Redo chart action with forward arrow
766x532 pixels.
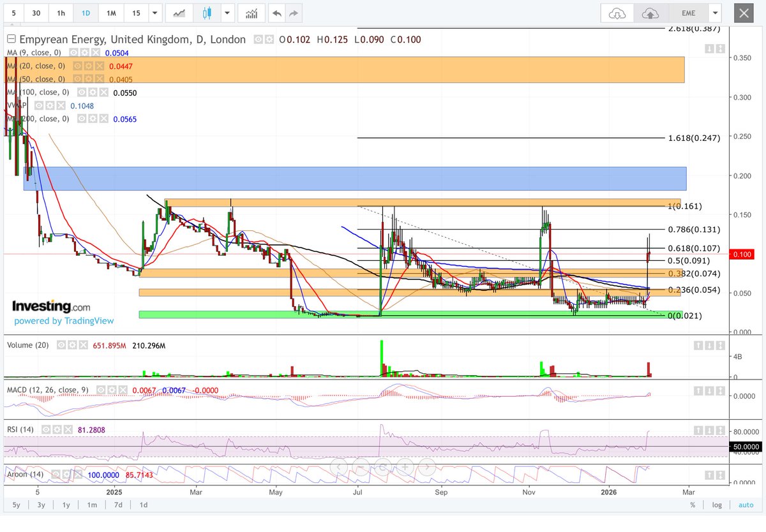coord(294,13)
